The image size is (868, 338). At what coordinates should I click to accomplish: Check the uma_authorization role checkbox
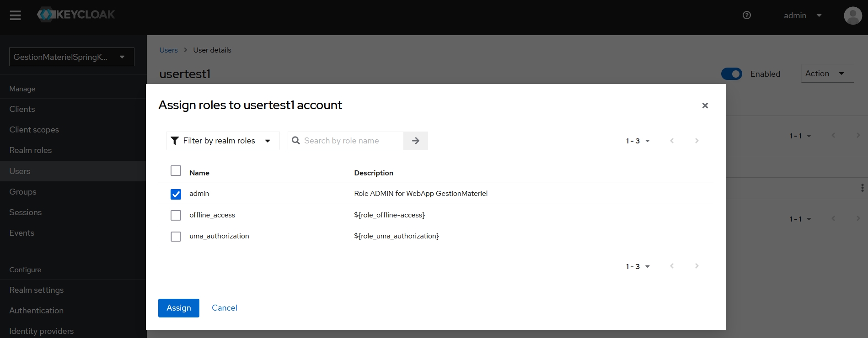(176, 237)
